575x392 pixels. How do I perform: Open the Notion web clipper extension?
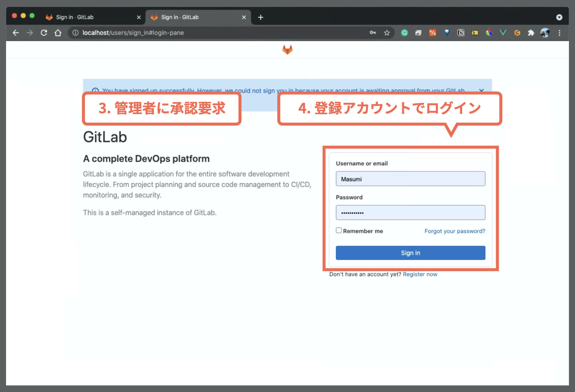click(461, 33)
